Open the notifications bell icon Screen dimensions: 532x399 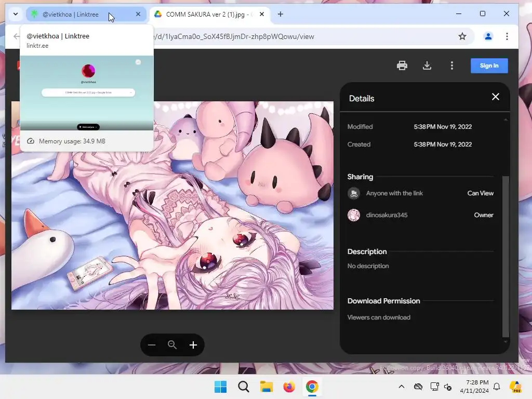coord(497,387)
